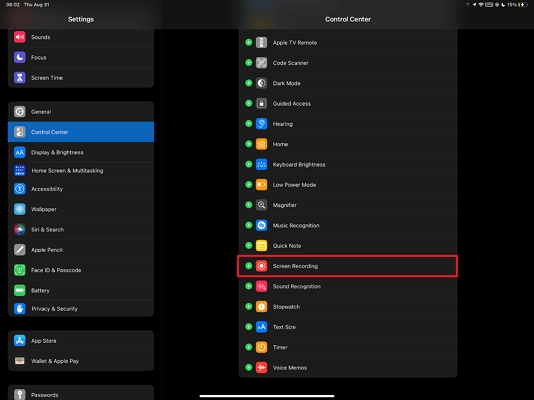534x400 pixels.
Task: Click the Face ID & Passcode icon
Action: click(x=20, y=270)
